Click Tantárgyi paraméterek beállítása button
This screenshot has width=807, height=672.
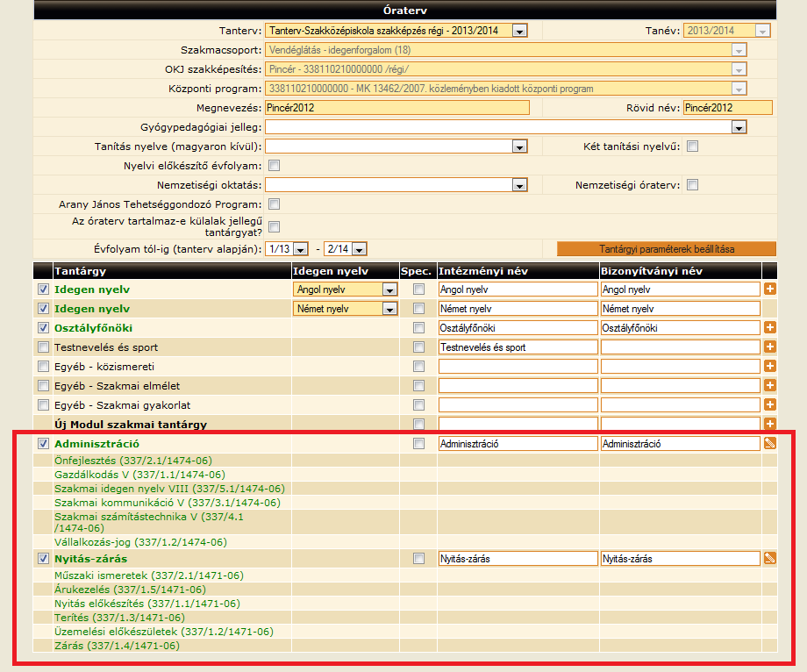coord(667,249)
